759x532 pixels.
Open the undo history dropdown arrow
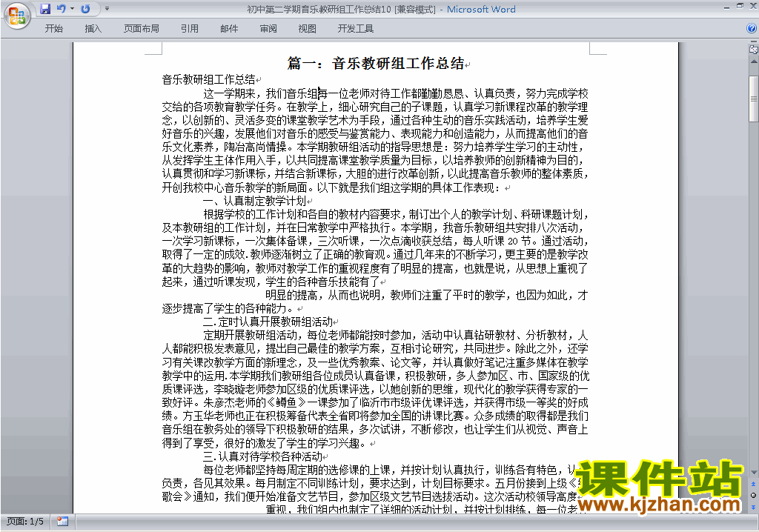coord(72,9)
